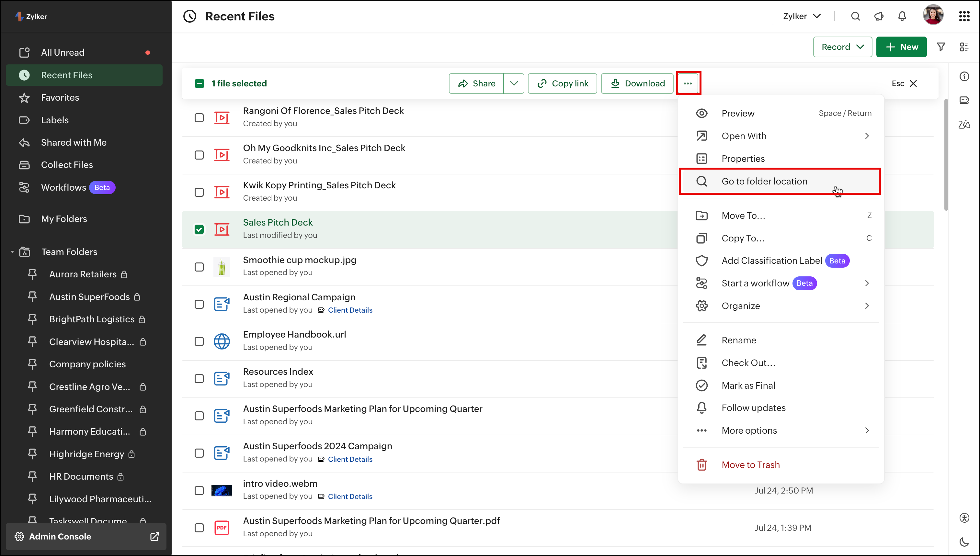This screenshot has width=980, height=556.
Task: Click the filter funnel icon
Action: [x=940, y=47]
